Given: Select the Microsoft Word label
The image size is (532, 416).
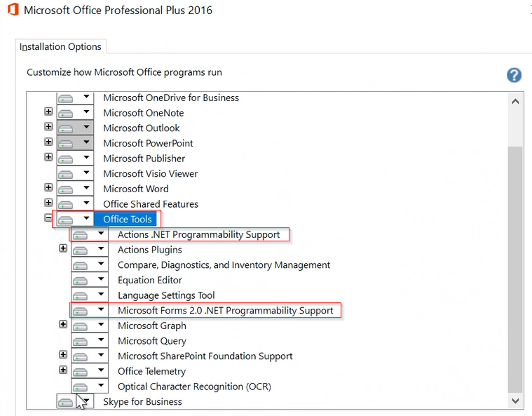Looking at the screenshot, I should tap(136, 189).
